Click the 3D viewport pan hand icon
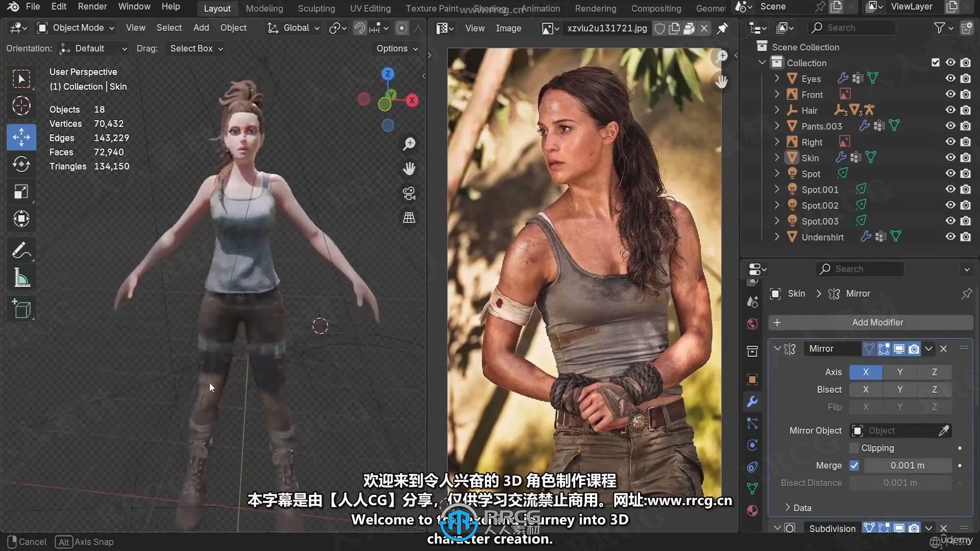980x551 pixels. 409,169
